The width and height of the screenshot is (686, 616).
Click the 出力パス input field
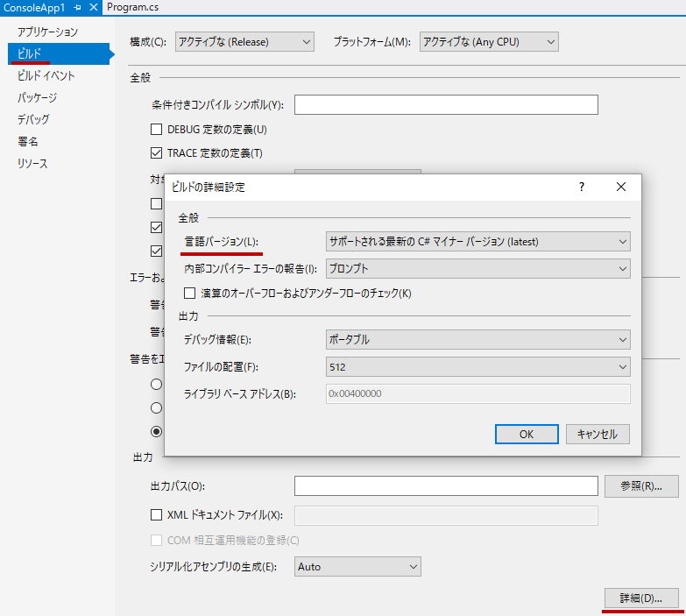pos(446,486)
